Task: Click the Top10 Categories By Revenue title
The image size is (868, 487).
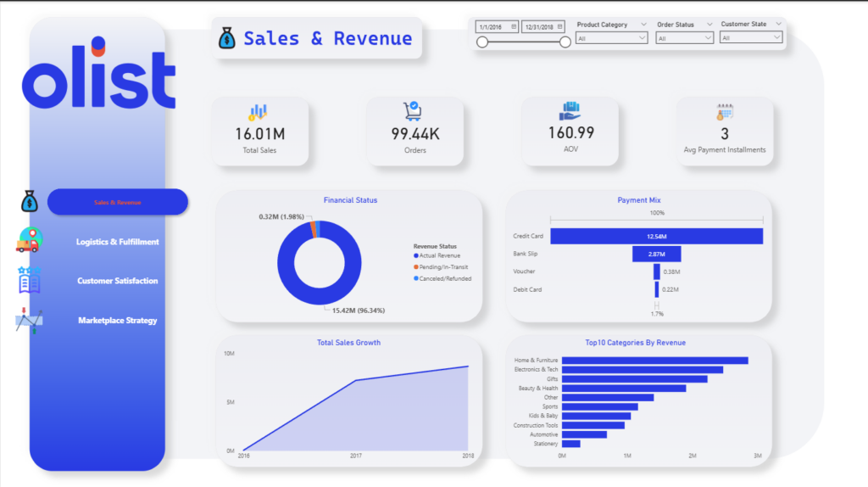Action: (x=635, y=343)
